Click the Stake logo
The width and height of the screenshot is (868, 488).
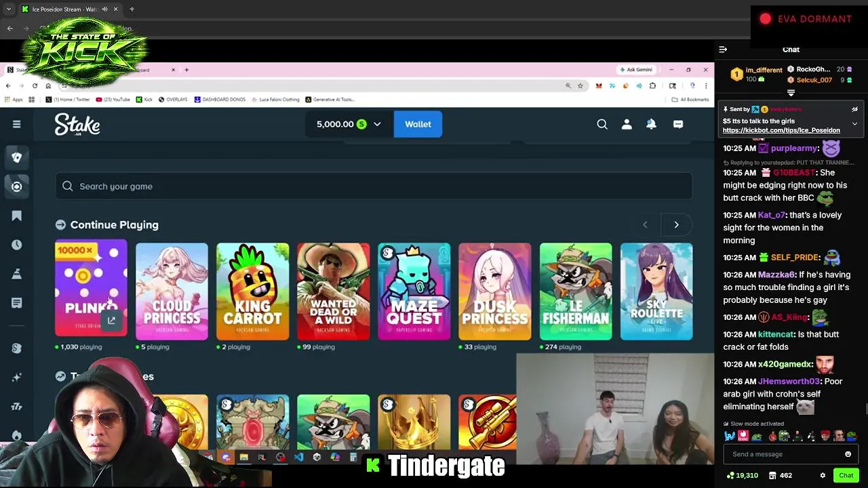(x=77, y=124)
